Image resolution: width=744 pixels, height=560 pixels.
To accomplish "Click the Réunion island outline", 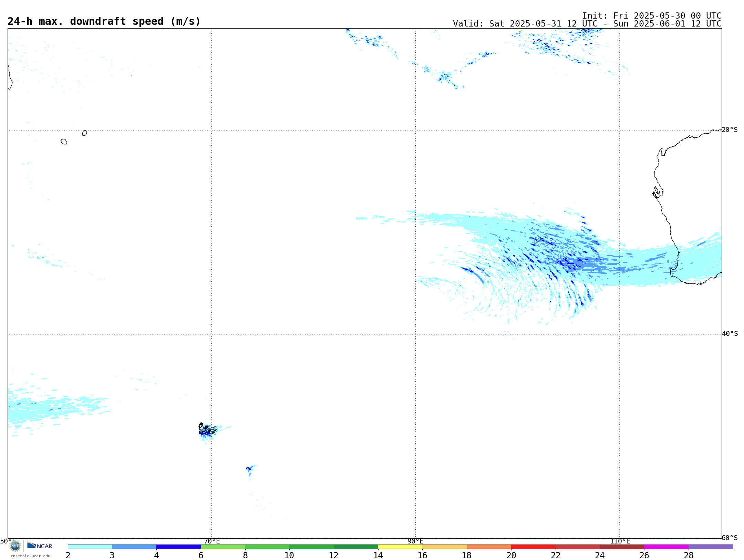I will pyautogui.click(x=64, y=142).
